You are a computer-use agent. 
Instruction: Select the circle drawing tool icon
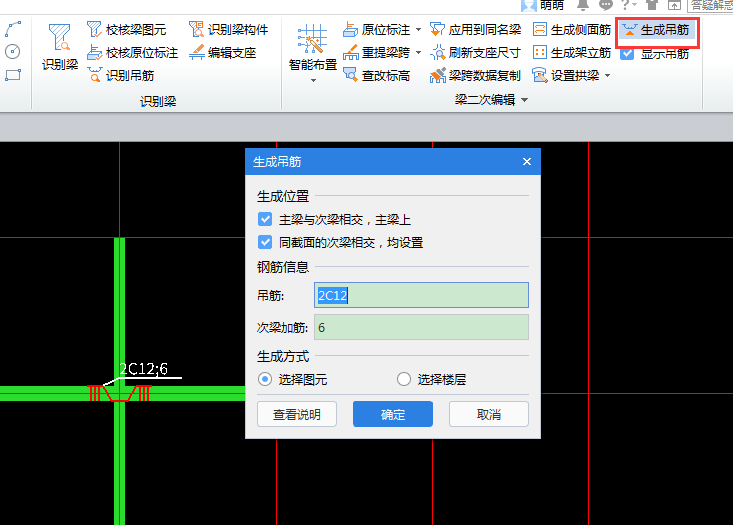(x=13, y=51)
